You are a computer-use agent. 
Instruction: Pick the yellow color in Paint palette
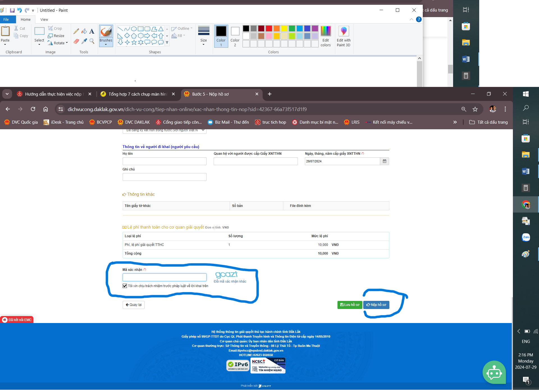coord(284,28)
